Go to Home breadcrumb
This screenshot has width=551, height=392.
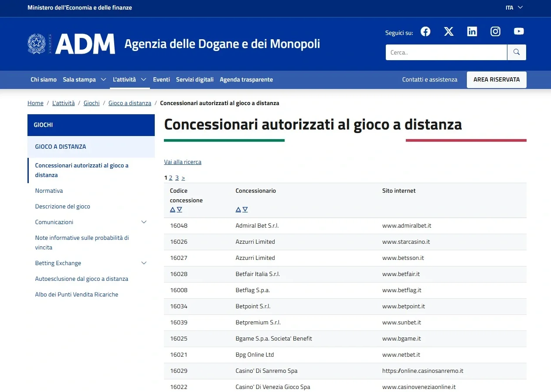(x=35, y=103)
